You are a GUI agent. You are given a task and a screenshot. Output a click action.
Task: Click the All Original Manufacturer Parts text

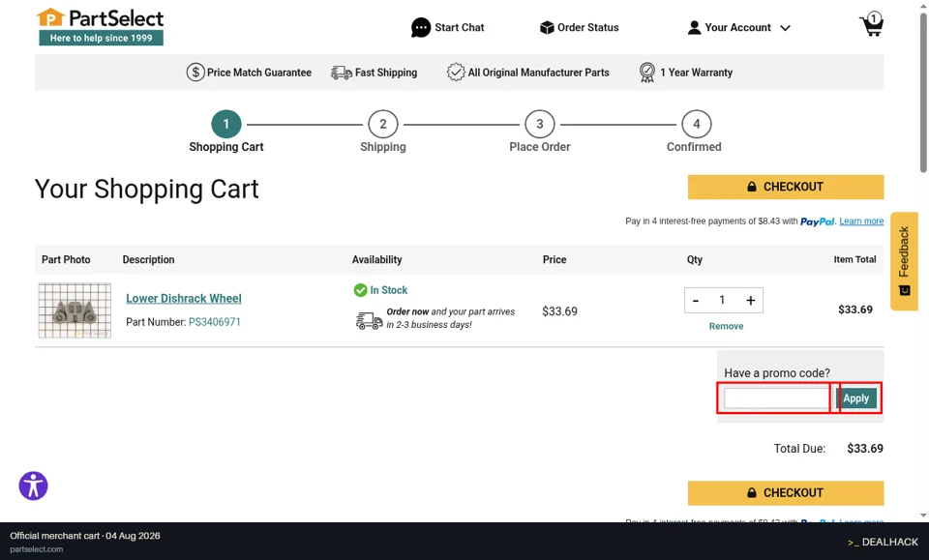539,73
